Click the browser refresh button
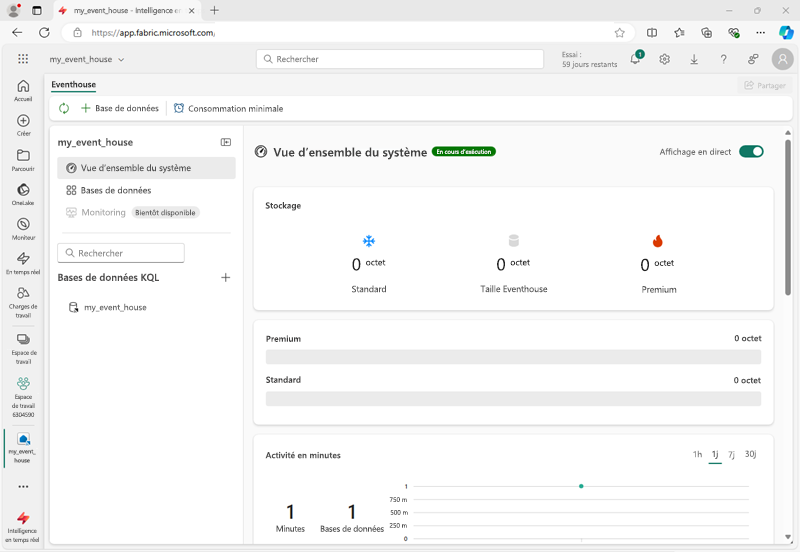This screenshot has width=800, height=552. tap(44, 33)
